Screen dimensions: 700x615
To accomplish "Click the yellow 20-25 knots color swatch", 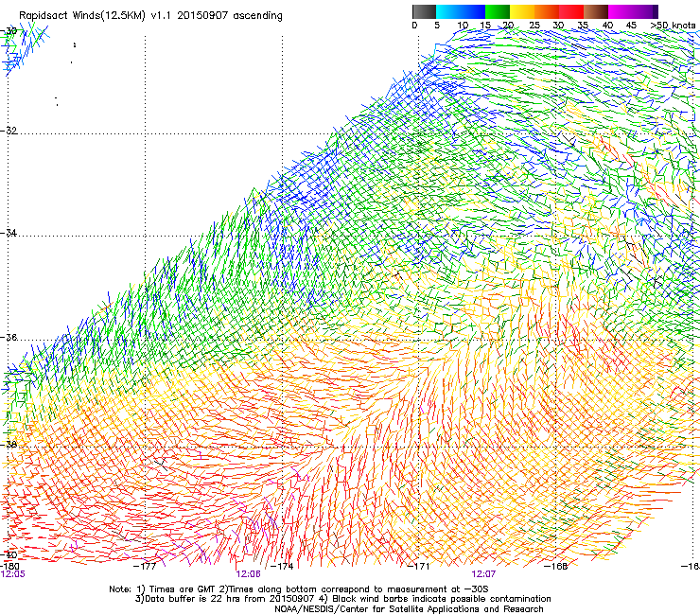I will (x=522, y=11).
